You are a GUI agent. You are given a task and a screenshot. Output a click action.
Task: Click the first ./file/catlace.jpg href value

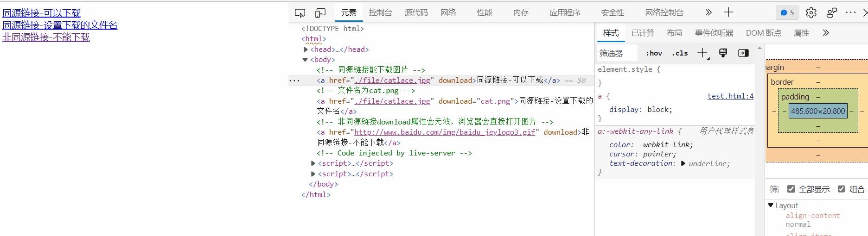tap(392, 81)
